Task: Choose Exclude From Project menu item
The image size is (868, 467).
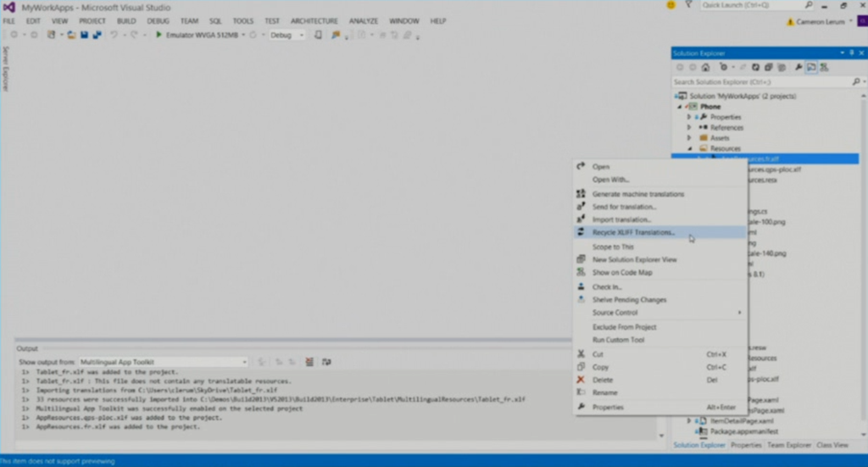Action: 659,327
